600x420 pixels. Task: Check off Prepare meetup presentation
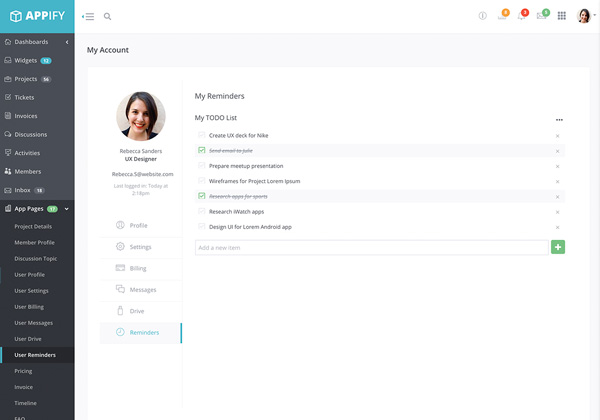click(202, 165)
